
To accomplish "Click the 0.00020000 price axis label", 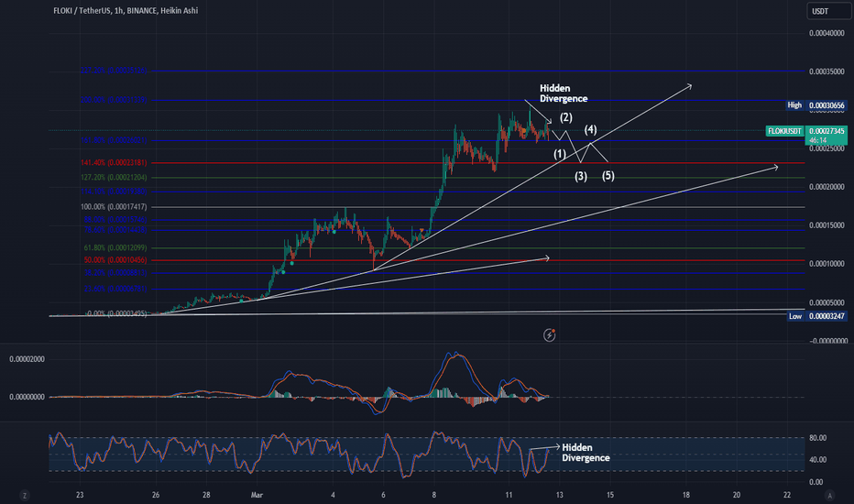I will coord(827,187).
